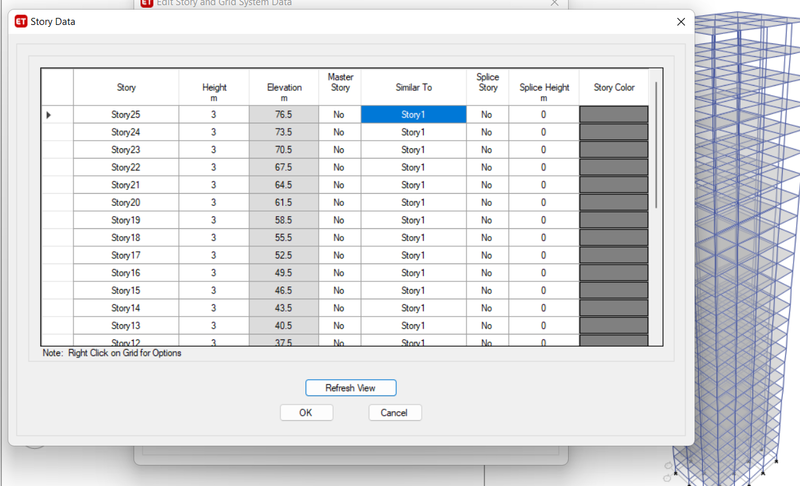Cancel the Story Data dialog
The image size is (800, 486).
point(395,413)
